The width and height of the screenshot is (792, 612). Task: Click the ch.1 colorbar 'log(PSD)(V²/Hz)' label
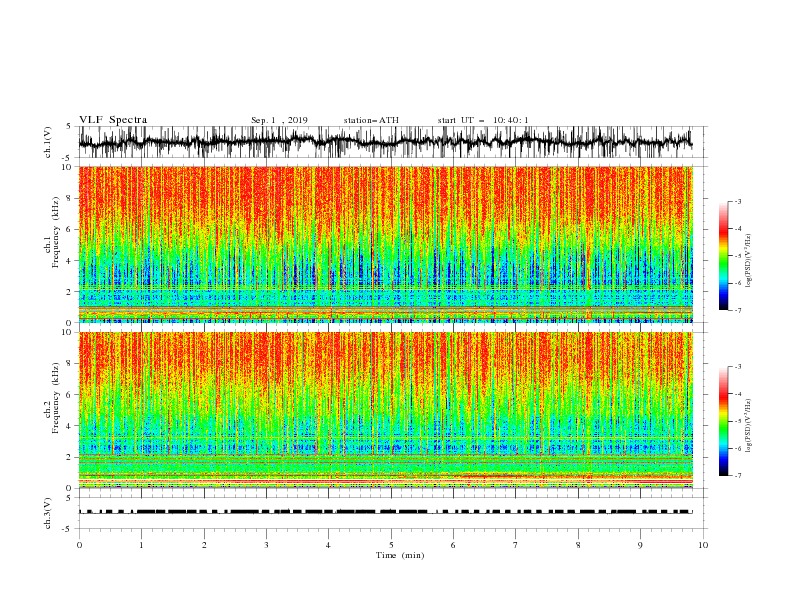749,261
